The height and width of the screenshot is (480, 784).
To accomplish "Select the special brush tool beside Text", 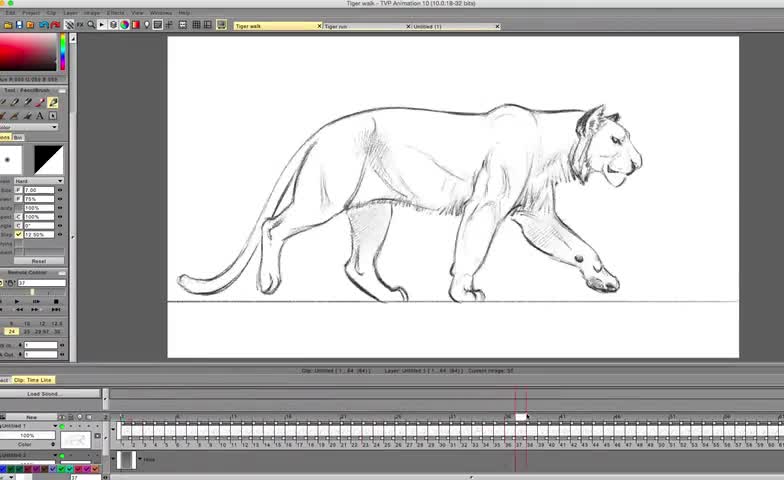I will (52, 116).
